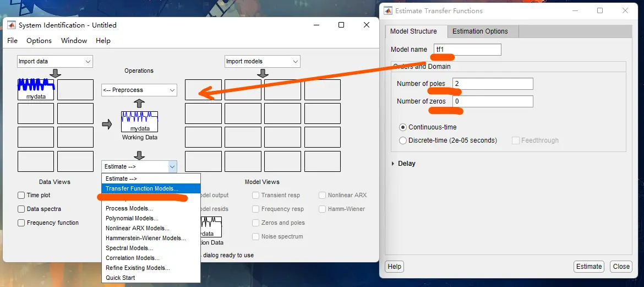Close the System Identification window
This screenshot has width=644, height=287.
click(367, 25)
